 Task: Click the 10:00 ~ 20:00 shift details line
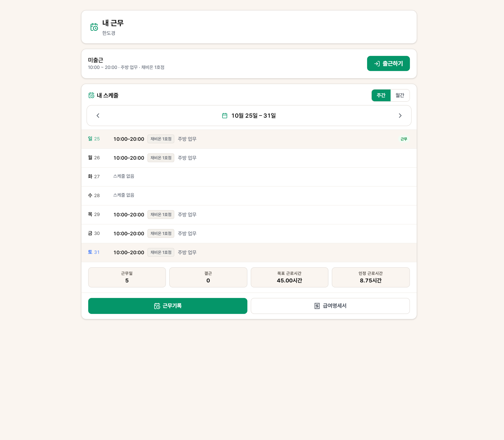coord(126,67)
